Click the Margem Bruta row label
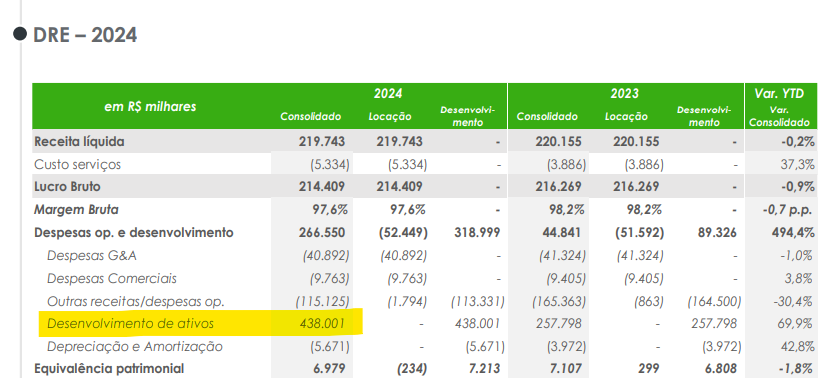Screen dimensions: 830x378 76,210
